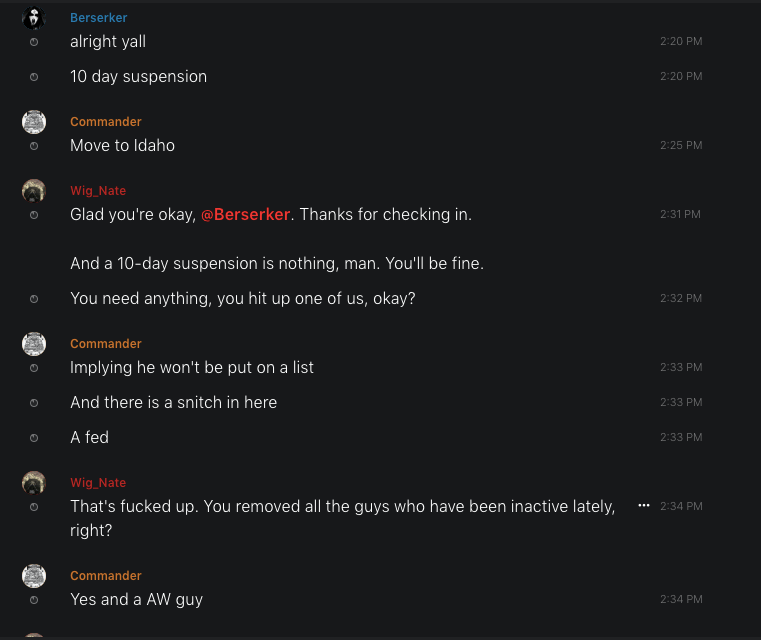Image resolution: width=761 pixels, height=640 pixels.
Task: Open more options for 'That's fucked up' message
Action: click(x=644, y=506)
